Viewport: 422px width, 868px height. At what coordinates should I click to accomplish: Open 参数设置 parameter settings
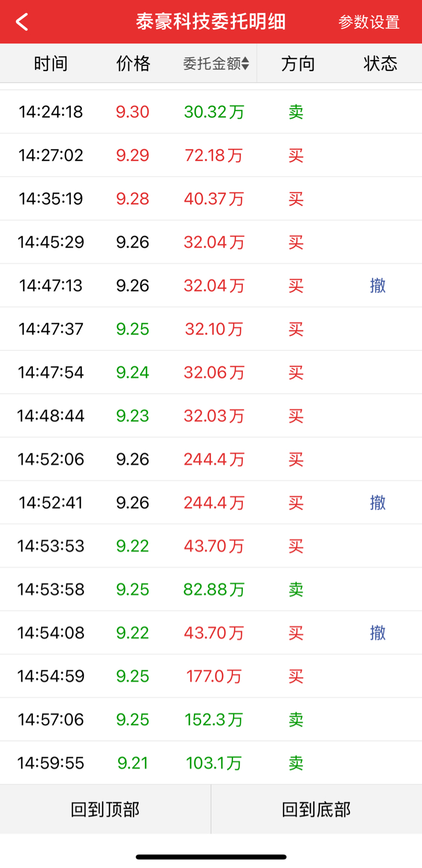pyautogui.click(x=369, y=22)
